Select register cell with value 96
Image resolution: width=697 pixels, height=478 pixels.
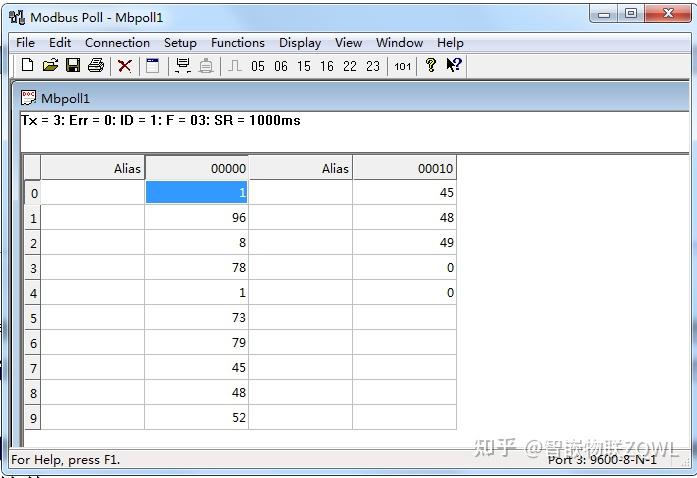click(x=196, y=217)
